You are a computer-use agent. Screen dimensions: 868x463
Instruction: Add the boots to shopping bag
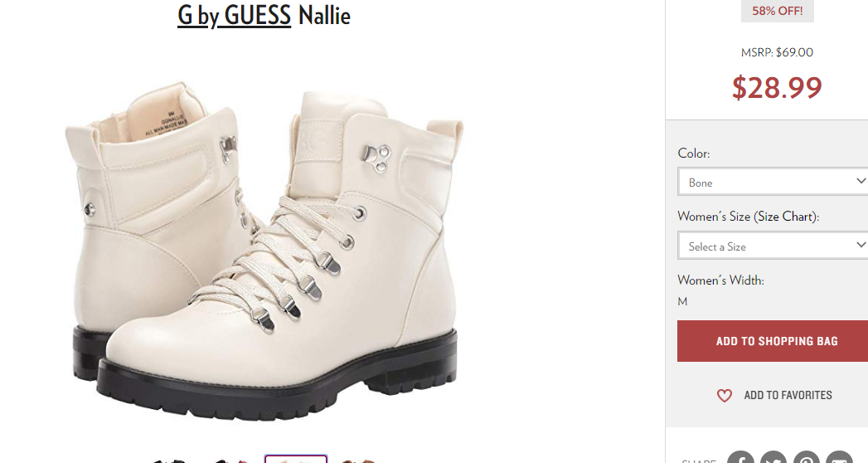click(773, 341)
